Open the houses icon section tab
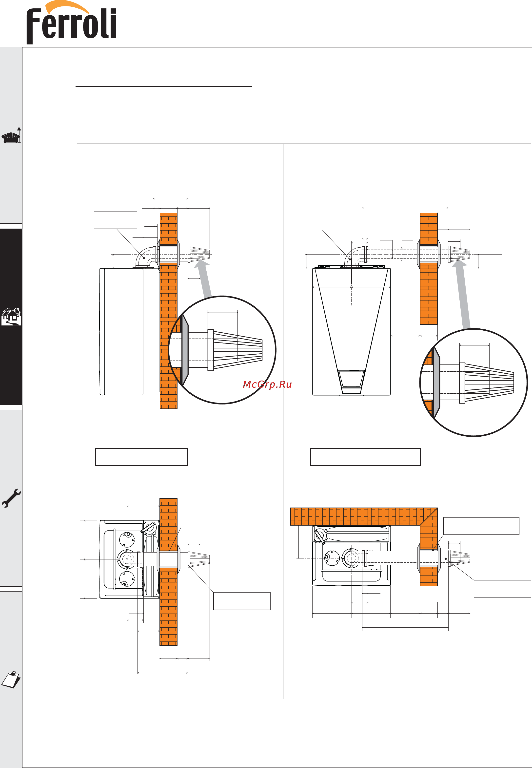Viewport: 532px width, 768px height. (11, 317)
